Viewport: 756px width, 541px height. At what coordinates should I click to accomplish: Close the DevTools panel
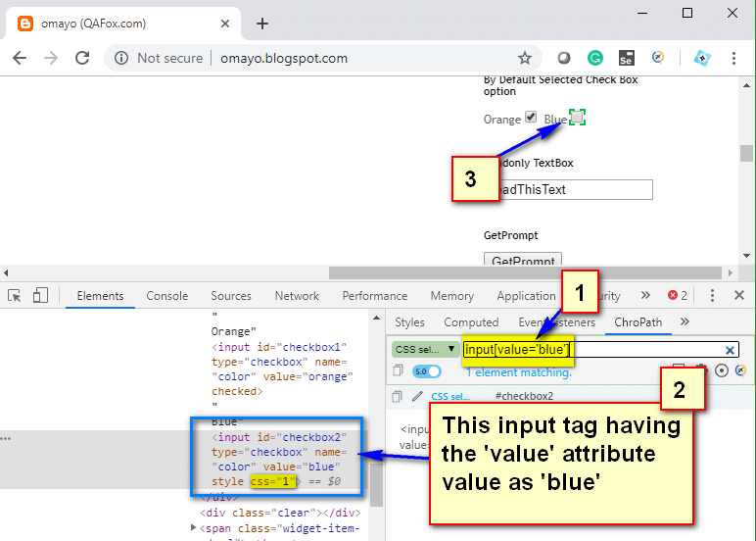point(739,295)
